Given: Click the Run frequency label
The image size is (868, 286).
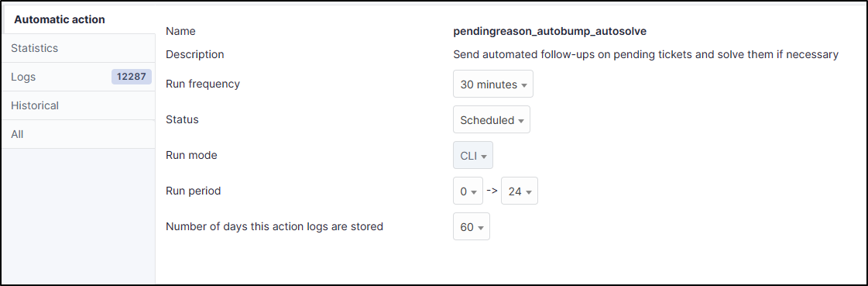Looking at the screenshot, I should coord(203,84).
